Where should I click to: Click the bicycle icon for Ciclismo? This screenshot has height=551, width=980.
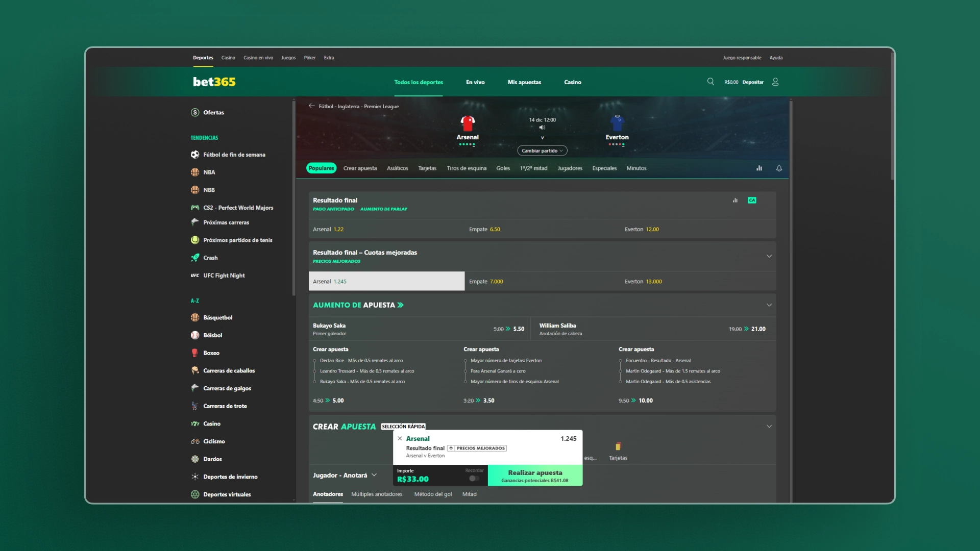click(195, 441)
